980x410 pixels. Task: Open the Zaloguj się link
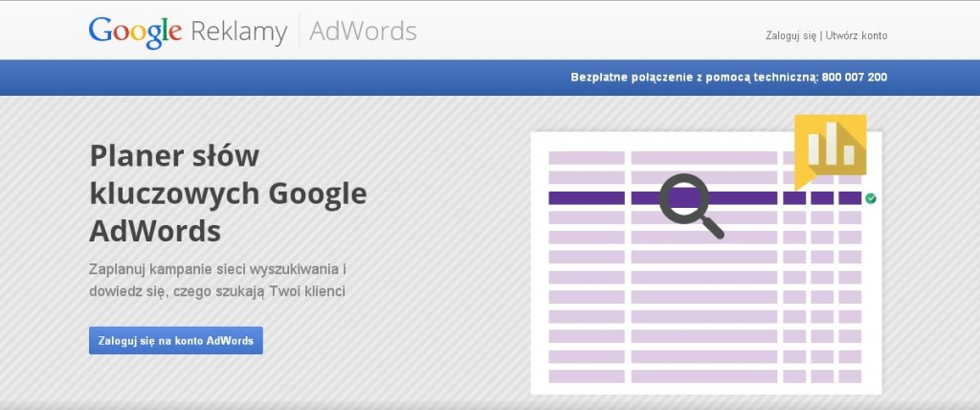791,35
